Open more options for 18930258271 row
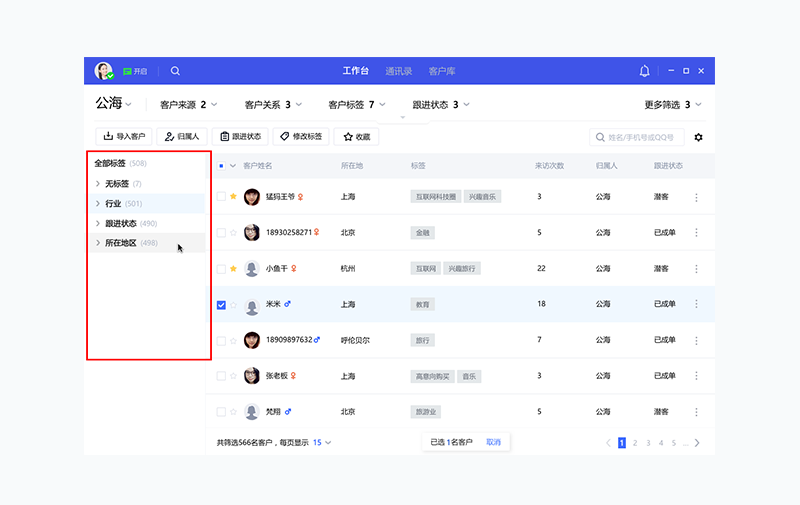The image size is (800, 505). (x=696, y=233)
